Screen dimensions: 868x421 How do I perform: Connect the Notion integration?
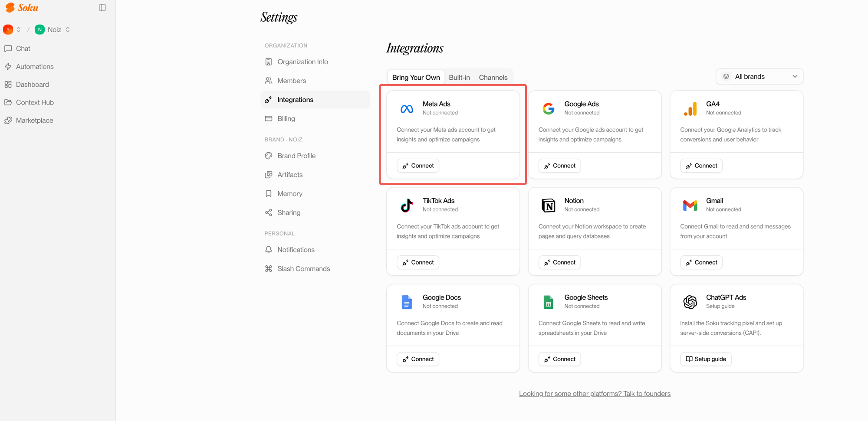point(559,262)
